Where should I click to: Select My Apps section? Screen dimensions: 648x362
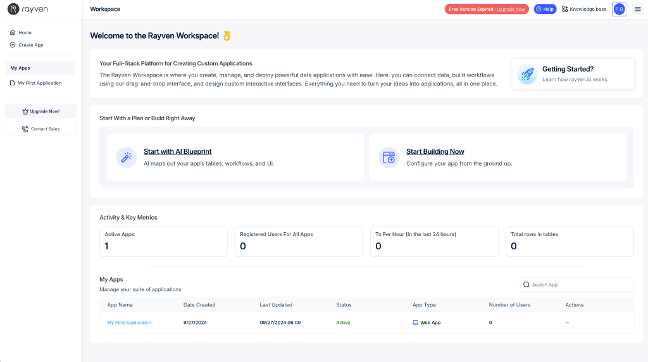(40, 68)
